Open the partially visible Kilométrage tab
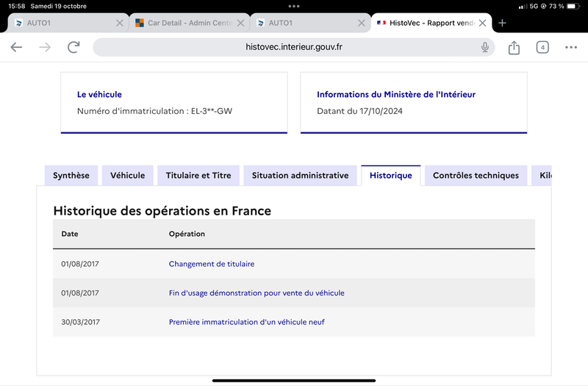This screenshot has width=588, height=386. (x=542, y=176)
